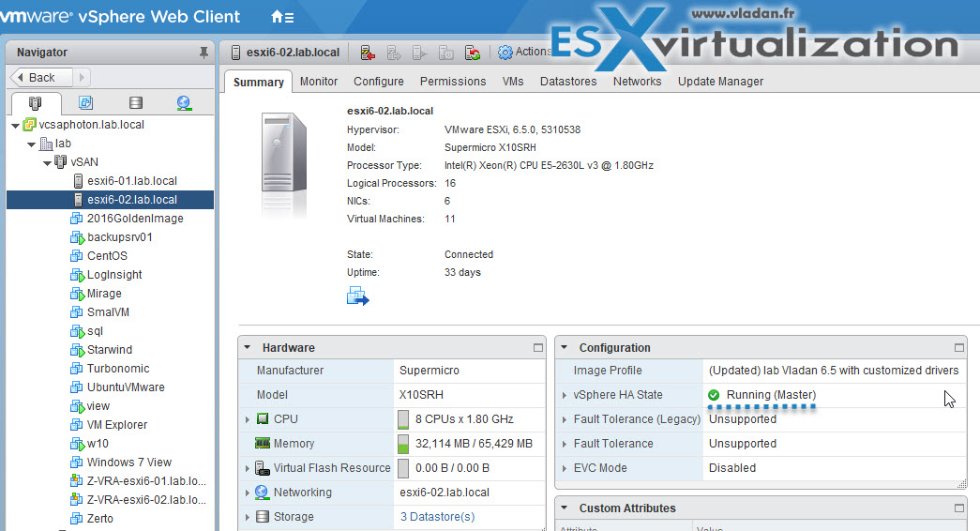Open the Networks tab
Screen dimensions: 980x531
click(637, 82)
